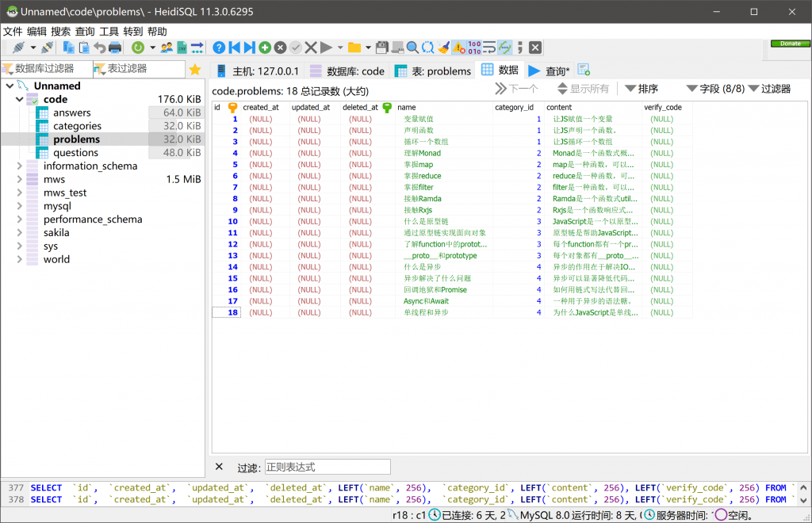
Task: Expand the information_schema database node
Action: [20, 166]
